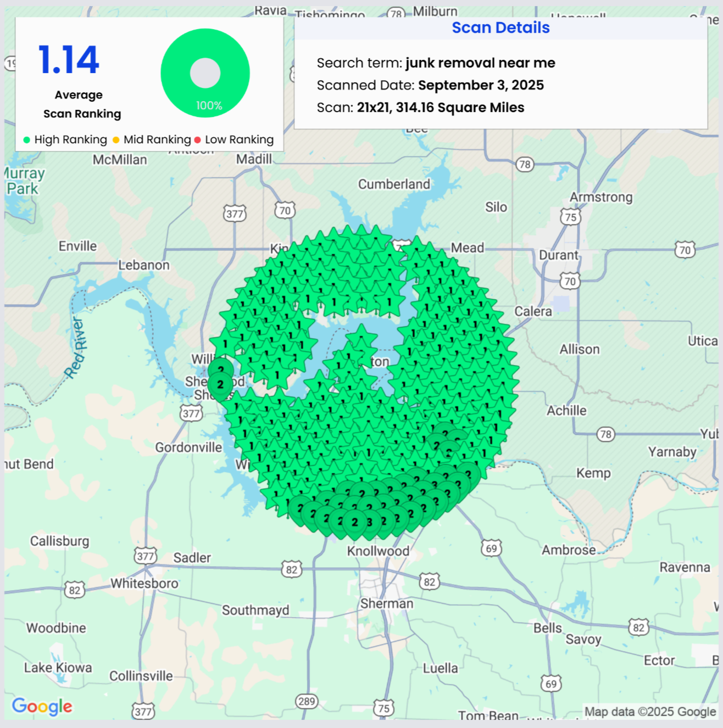Screen dimensions: 723x728
Task: Select the Route 70 shield east of Durant
Action: pyautogui.click(x=685, y=250)
